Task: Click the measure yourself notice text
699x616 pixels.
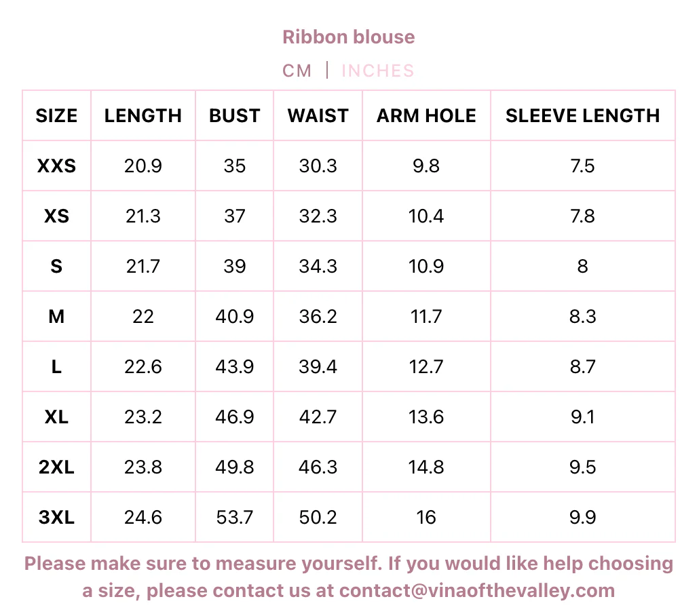Action: click(349, 564)
